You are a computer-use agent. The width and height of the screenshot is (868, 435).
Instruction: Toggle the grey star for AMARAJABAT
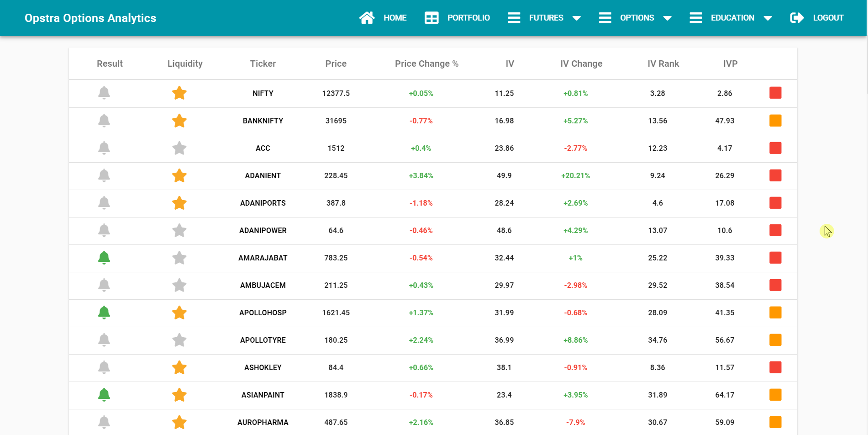[x=179, y=258]
